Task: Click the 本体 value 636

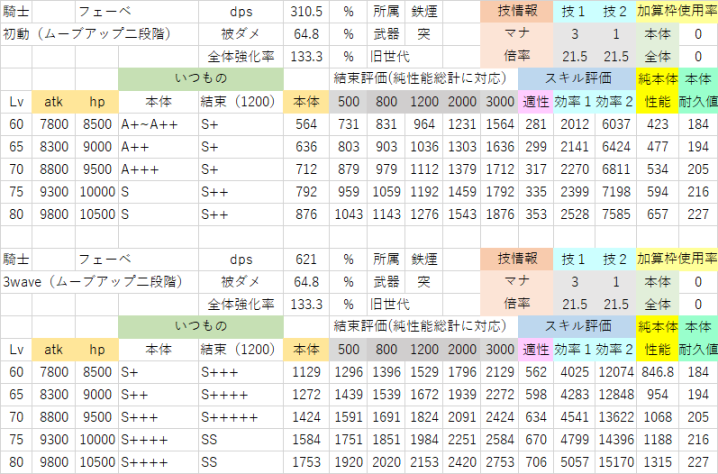Action: point(306,147)
